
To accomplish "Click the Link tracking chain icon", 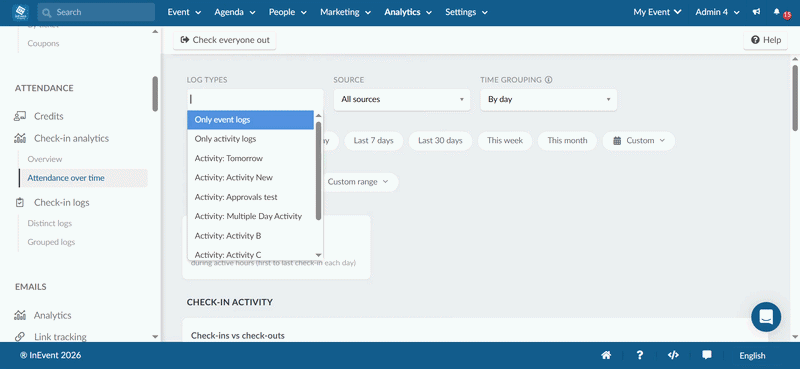I will pyautogui.click(x=20, y=337).
